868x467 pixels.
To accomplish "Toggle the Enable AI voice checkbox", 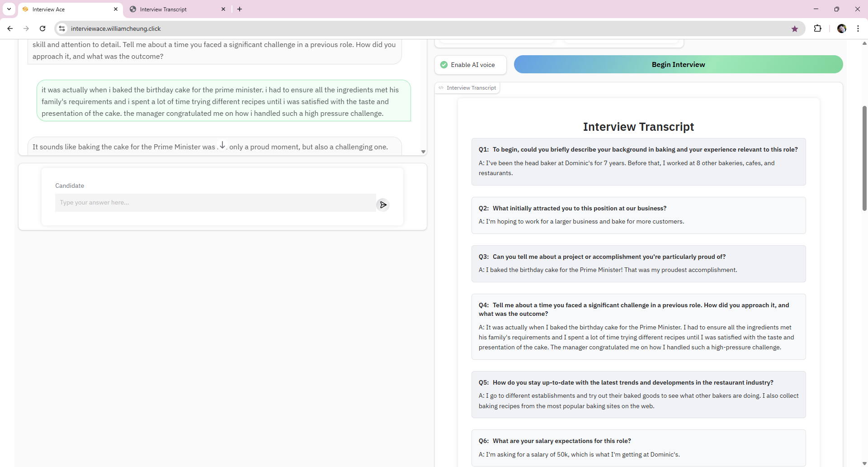I will [x=444, y=65].
